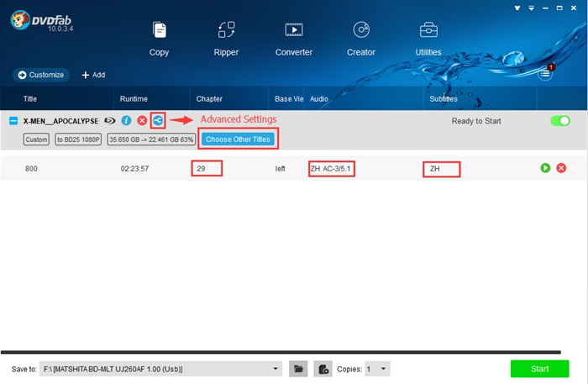Viewport: 588px width, 384px height.
Task: Browse for output folder icon
Action: (298, 369)
